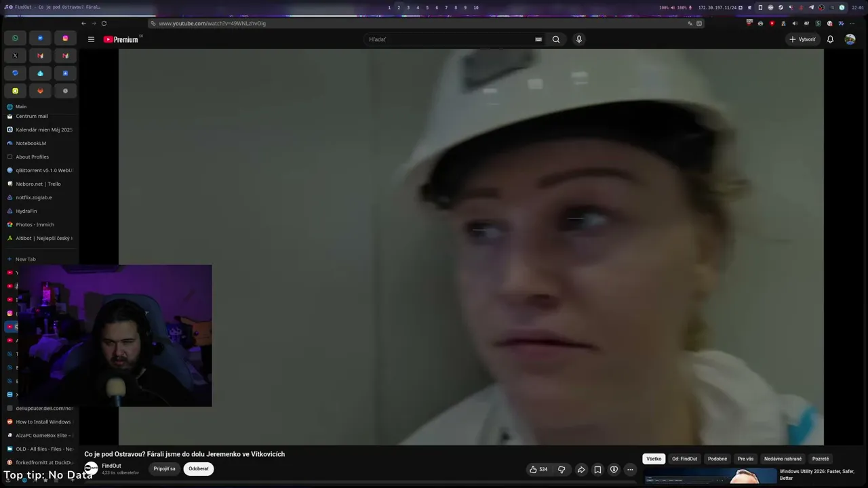Select the 'Pozreté' filter chip
This screenshot has height=488, width=868.
(821, 459)
